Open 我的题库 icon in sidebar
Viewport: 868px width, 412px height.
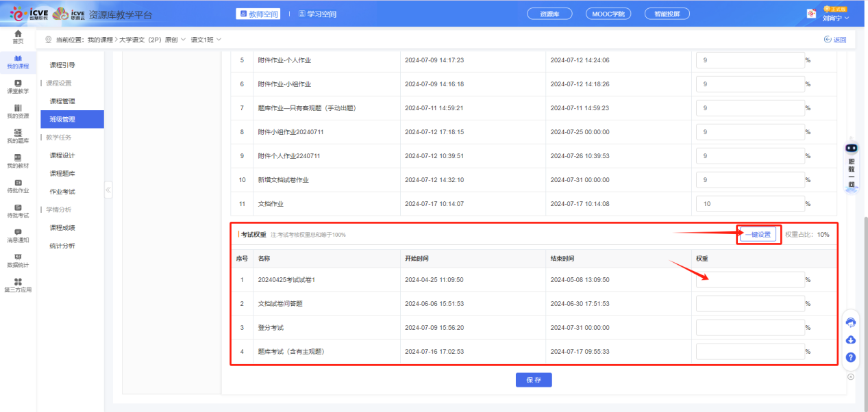coord(18,136)
